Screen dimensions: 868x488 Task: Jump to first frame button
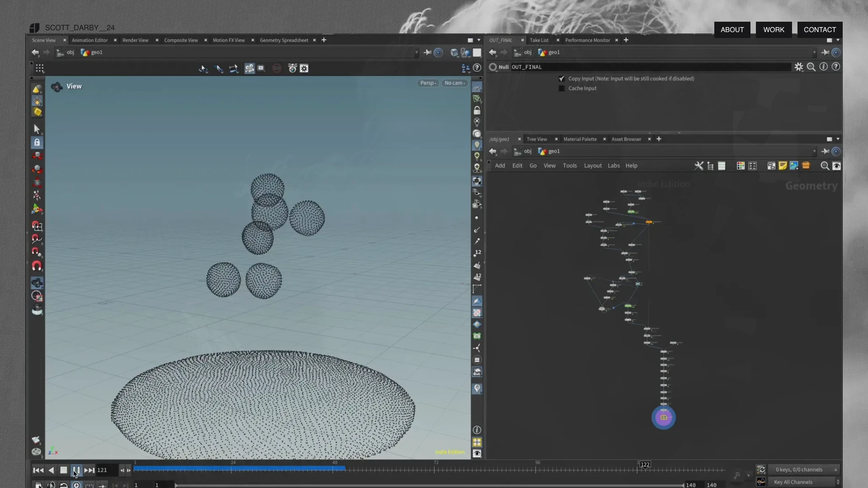(38, 470)
